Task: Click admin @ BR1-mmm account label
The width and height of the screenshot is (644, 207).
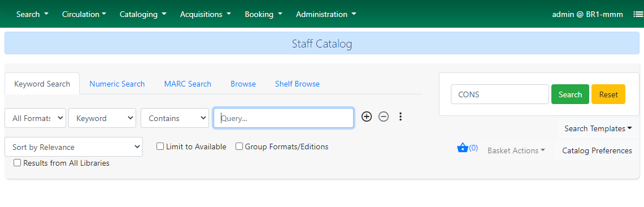Action: (x=588, y=14)
